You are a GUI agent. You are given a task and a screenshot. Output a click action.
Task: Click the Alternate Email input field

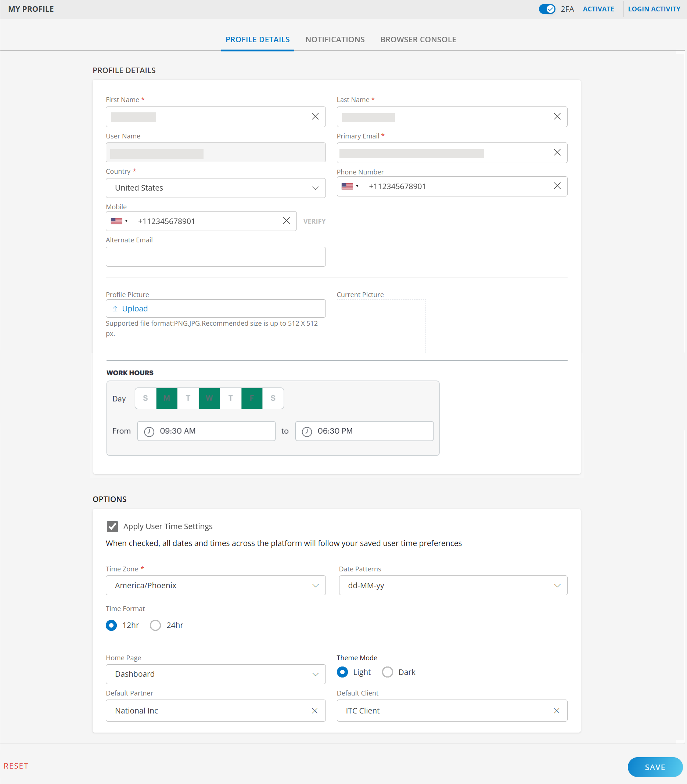point(215,257)
